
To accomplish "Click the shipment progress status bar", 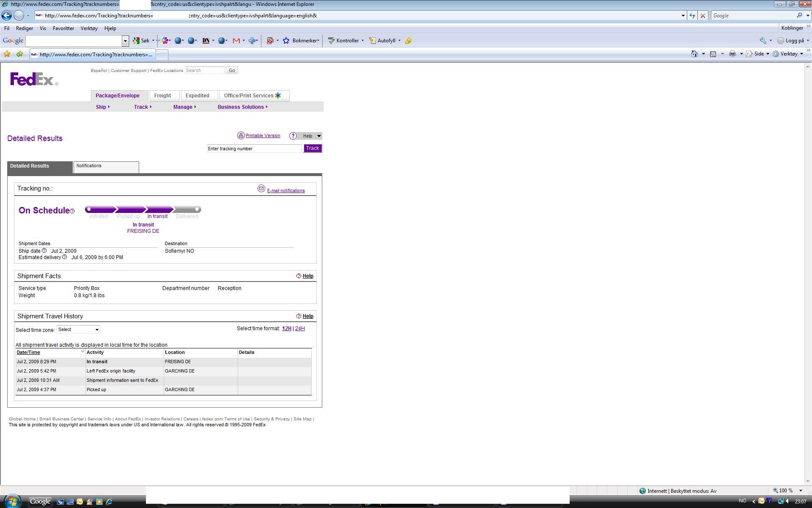I will pyautogui.click(x=143, y=210).
